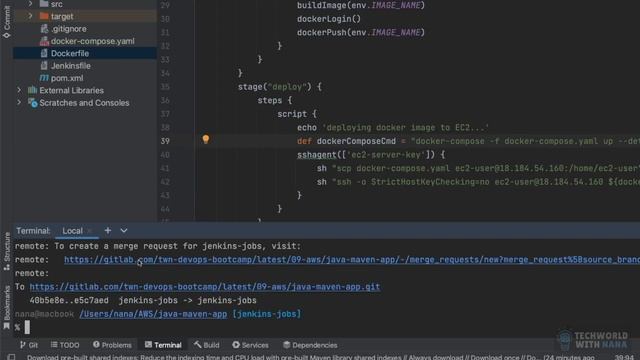This screenshot has height=360, width=640.
Task: Click the /Users/nana/AWS/java-maven-app path link
Action: click(153, 314)
